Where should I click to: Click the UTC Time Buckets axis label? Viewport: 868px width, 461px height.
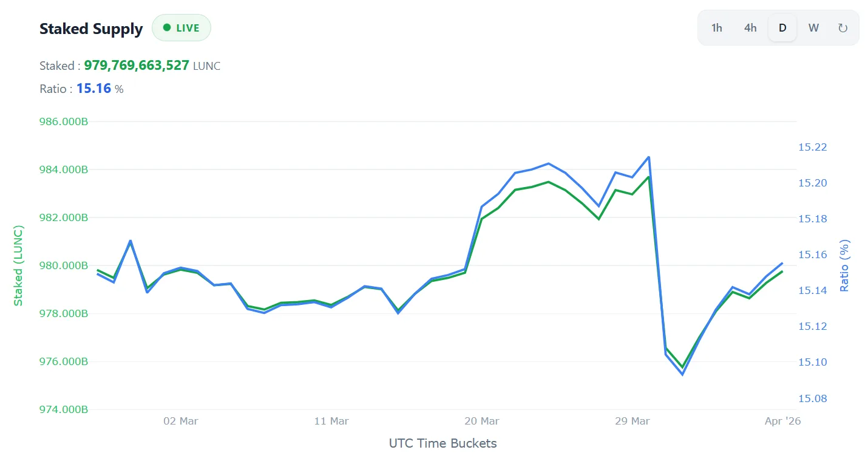[442, 443]
